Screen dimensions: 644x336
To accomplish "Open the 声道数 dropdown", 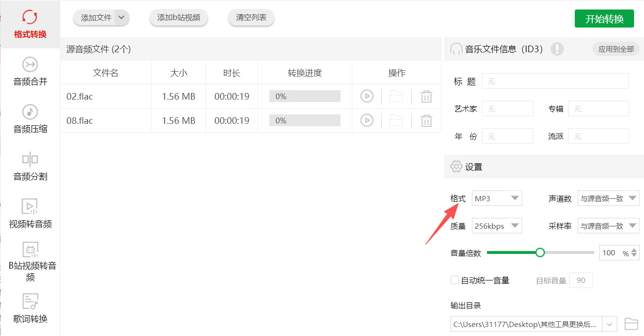I will click(x=608, y=198).
